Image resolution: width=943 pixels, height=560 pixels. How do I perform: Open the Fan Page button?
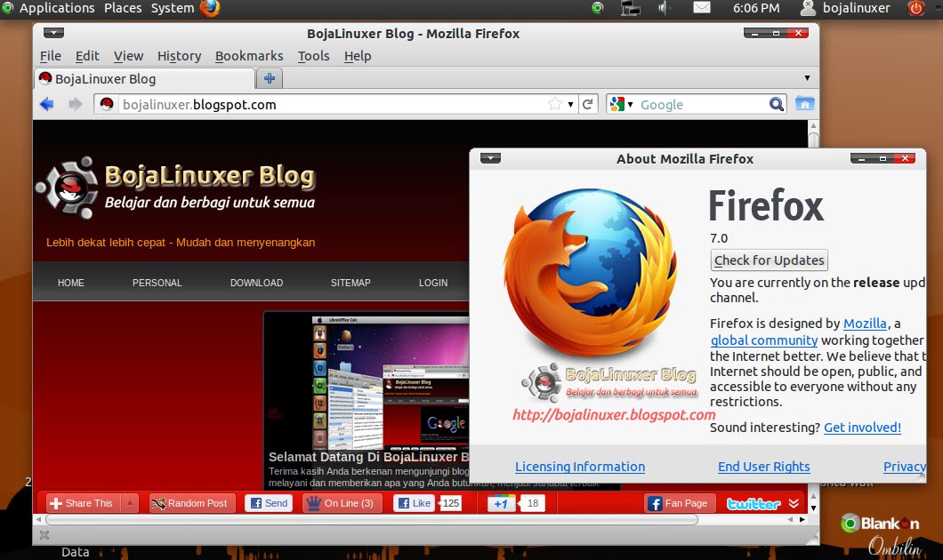click(679, 503)
